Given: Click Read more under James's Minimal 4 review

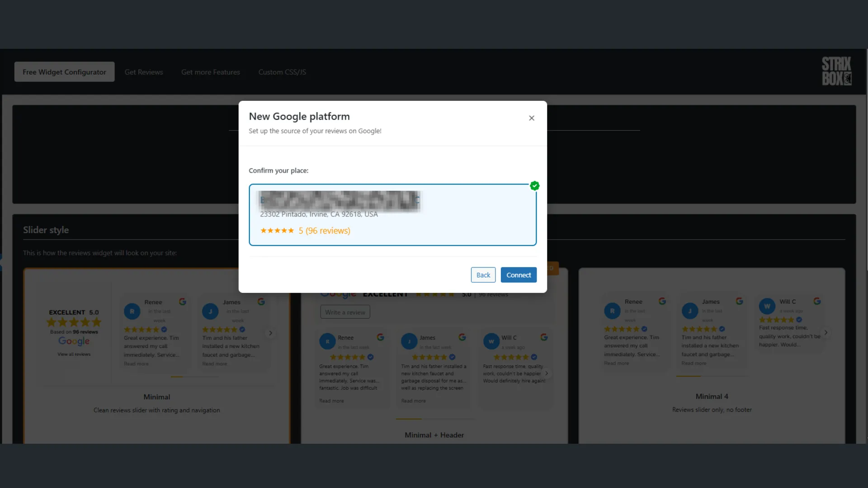Looking at the screenshot, I should pos(694,363).
